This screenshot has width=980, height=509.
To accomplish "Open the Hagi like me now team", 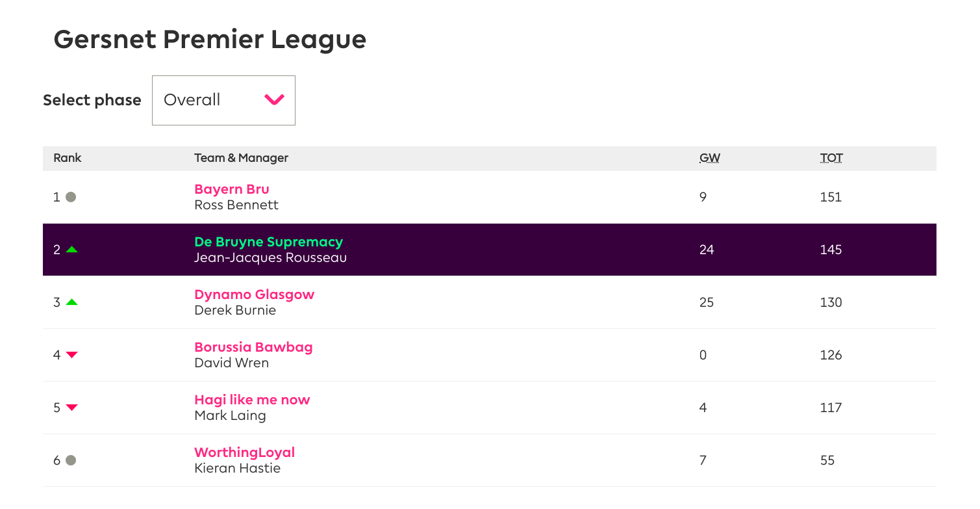I will [x=252, y=400].
